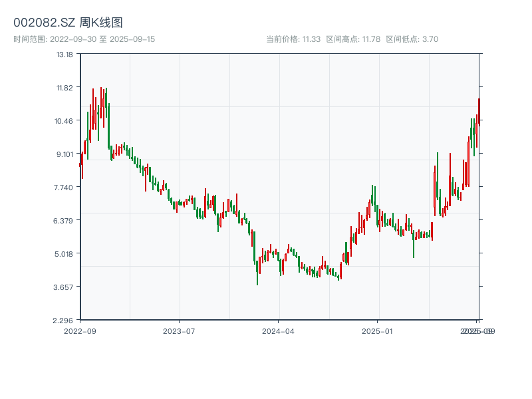This screenshot has width=532, height=399.
Task: Click the x-axis date label 2023-07
Action: click(x=179, y=331)
